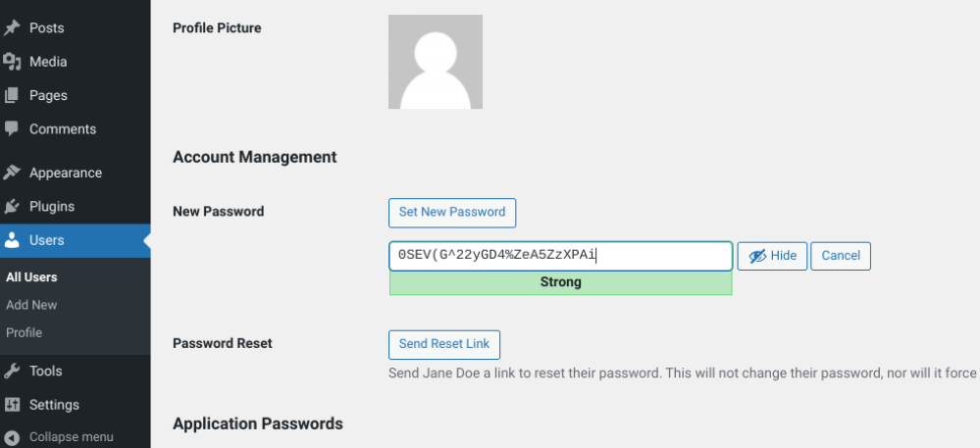Click the Posts pushpin icon

[12, 28]
